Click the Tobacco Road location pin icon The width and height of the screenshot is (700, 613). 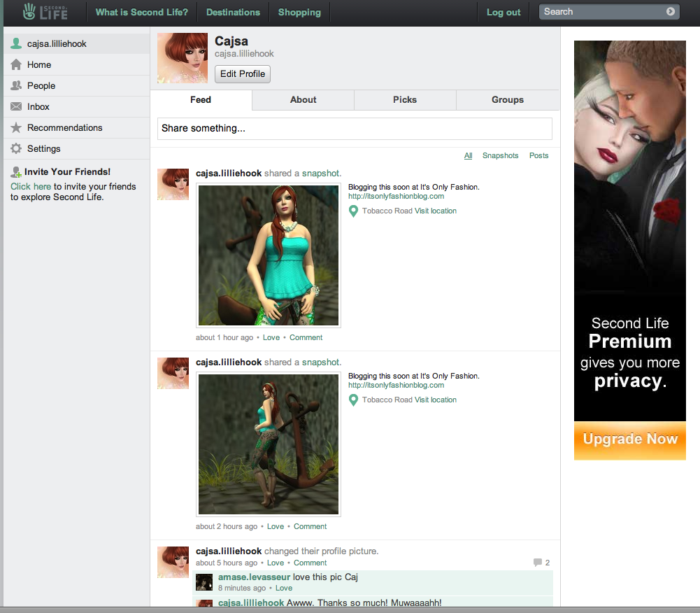point(353,211)
